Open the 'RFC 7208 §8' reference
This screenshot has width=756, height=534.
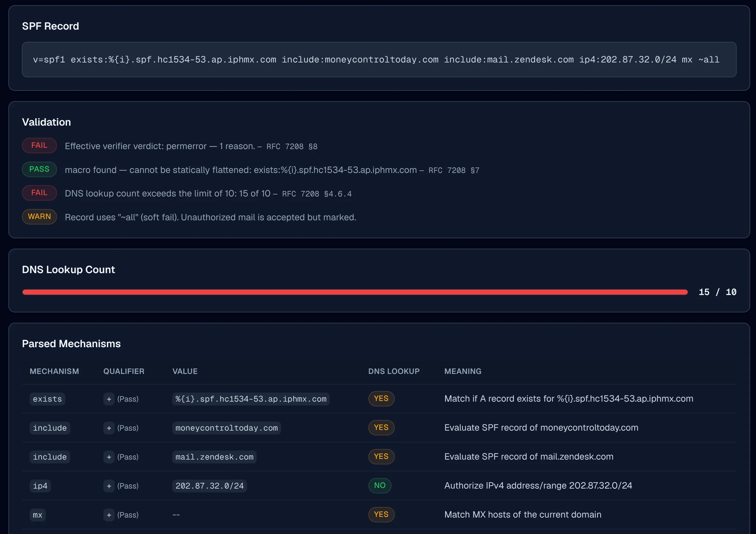[x=292, y=147]
